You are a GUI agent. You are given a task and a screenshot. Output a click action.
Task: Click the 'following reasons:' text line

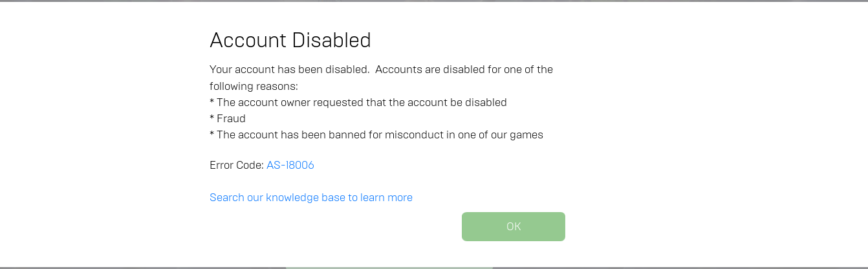coord(254,85)
